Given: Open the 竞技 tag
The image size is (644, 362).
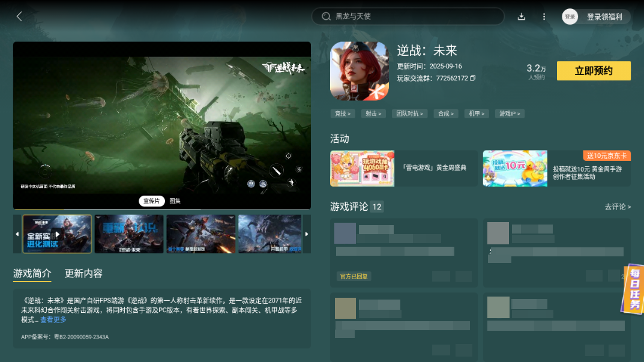Looking at the screenshot, I should click(343, 114).
